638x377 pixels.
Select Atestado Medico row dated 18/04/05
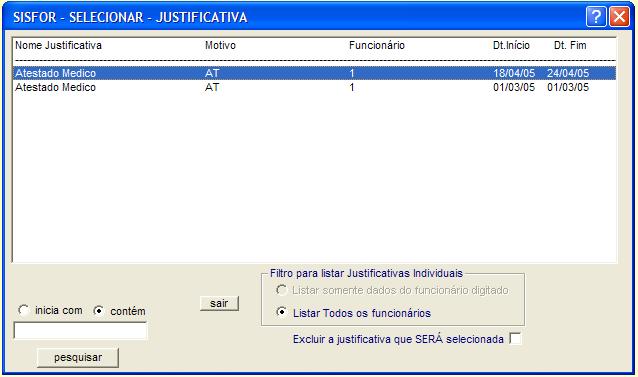click(x=314, y=73)
